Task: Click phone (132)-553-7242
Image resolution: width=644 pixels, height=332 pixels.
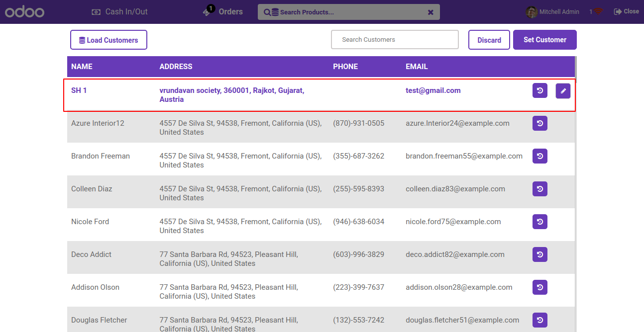Action: [x=358, y=320]
